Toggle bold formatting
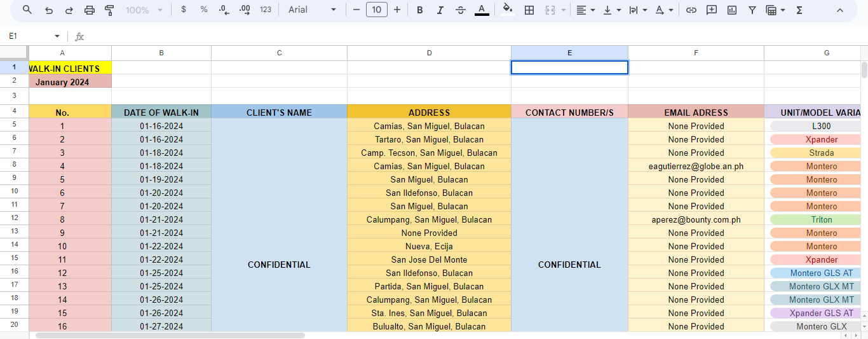868x339 pixels. [419, 10]
